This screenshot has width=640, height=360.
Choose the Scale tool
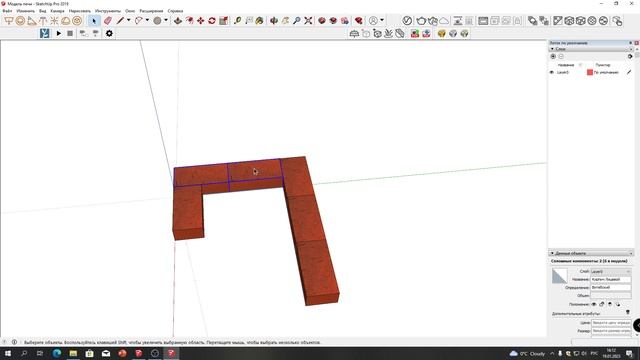click(x=223, y=20)
